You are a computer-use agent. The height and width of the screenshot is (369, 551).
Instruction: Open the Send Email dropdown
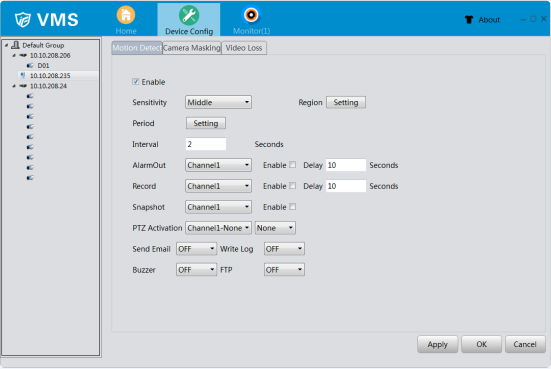[x=196, y=249]
